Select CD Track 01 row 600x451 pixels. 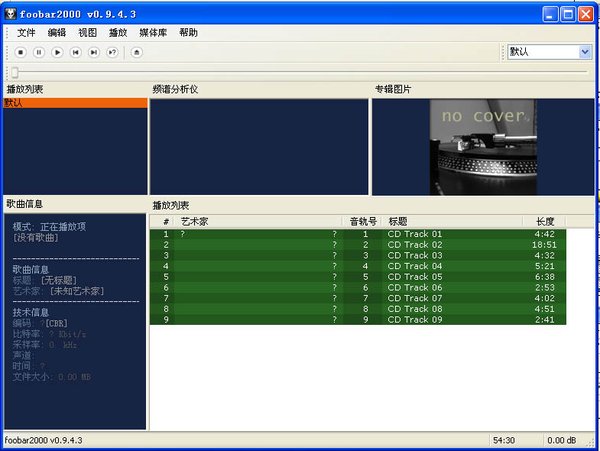coord(358,234)
